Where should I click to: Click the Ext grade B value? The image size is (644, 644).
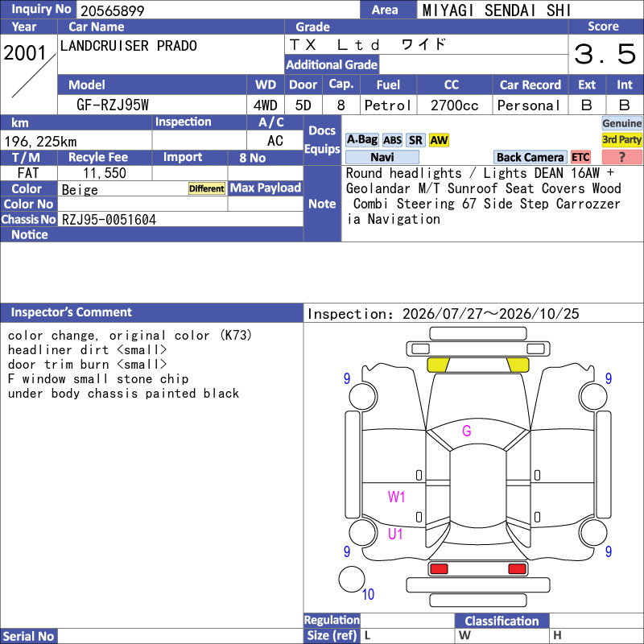pyautogui.click(x=587, y=105)
